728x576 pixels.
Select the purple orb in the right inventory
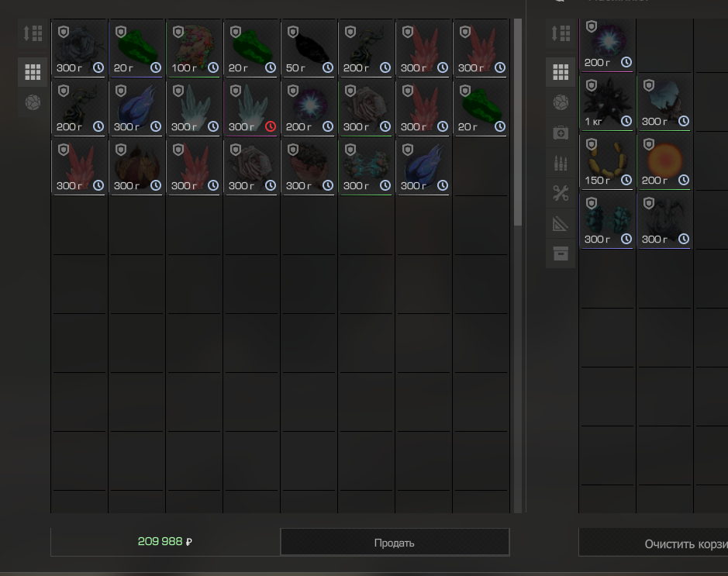coord(607,46)
